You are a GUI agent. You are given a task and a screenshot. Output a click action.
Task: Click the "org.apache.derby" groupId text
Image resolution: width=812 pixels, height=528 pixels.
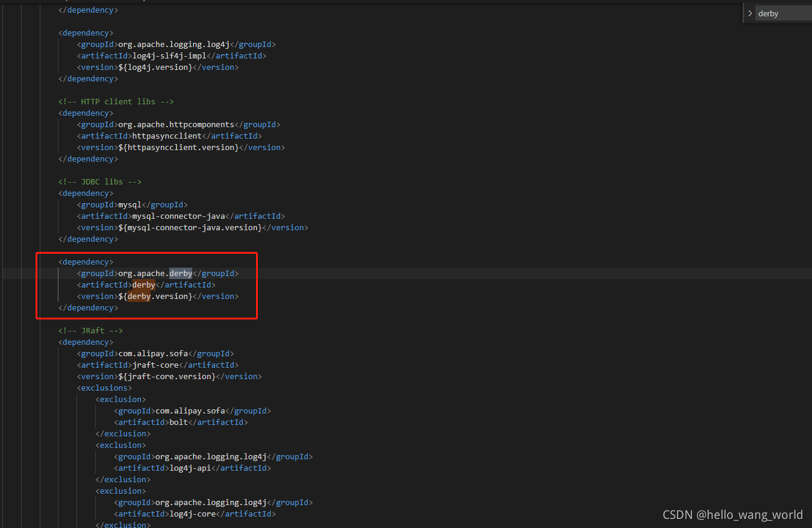[x=155, y=274]
